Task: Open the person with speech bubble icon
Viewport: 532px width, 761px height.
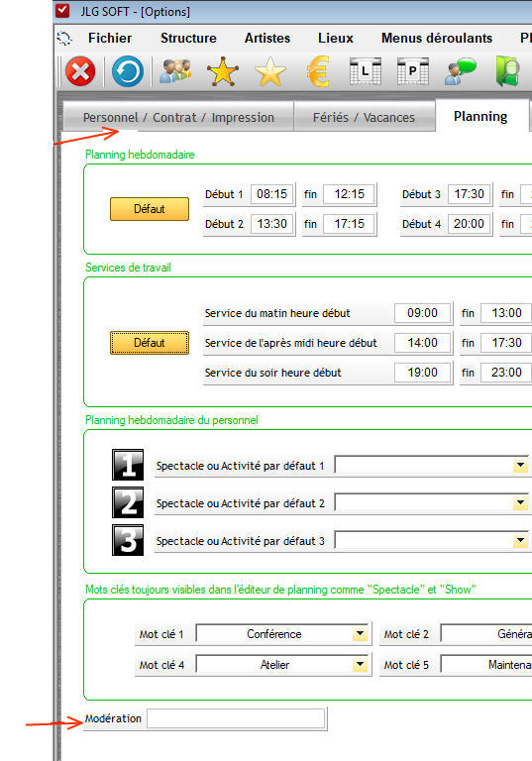Action: pos(460,71)
